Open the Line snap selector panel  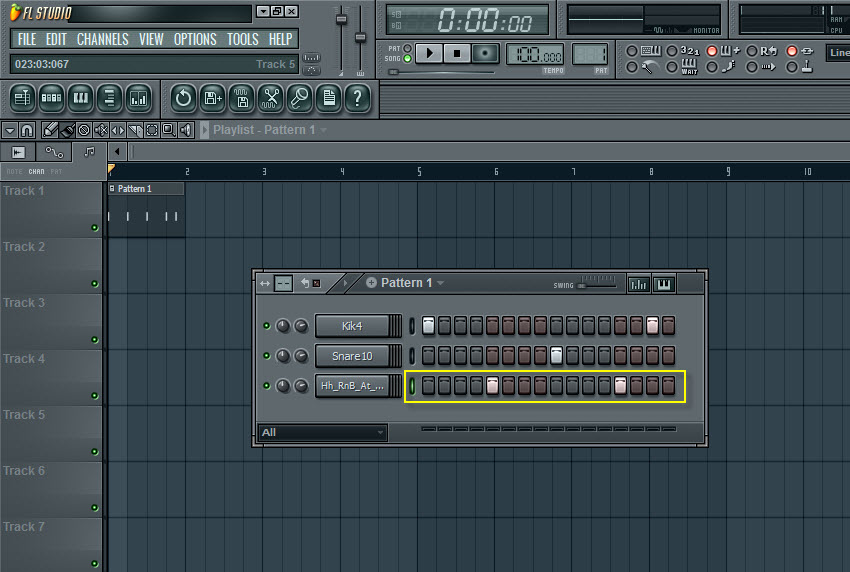[838, 53]
